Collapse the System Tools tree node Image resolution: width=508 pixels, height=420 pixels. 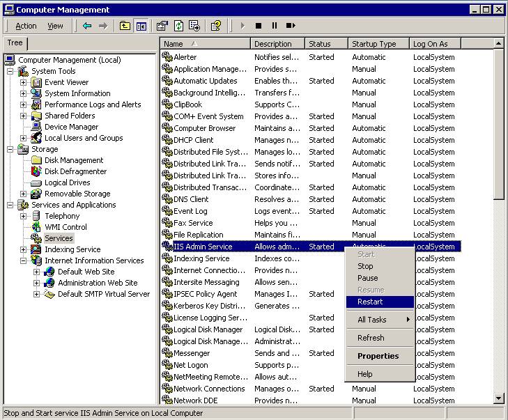[x=10, y=71]
